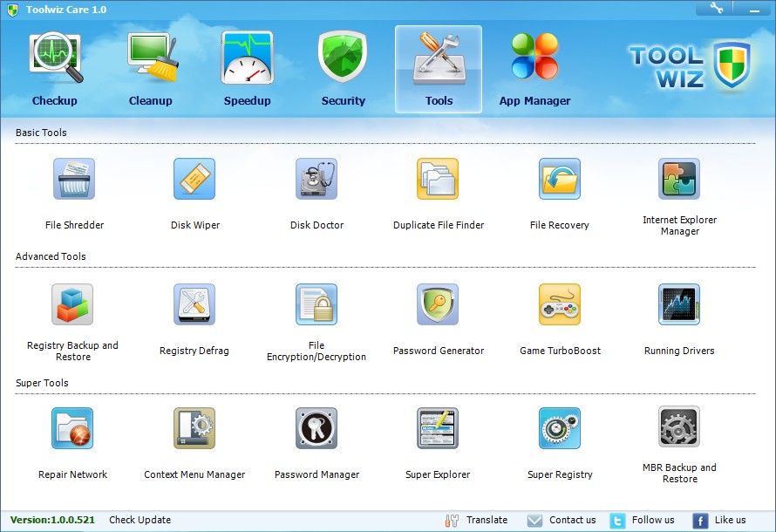
Task: Minimize the Toolwiz Care window
Action: point(754,9)
